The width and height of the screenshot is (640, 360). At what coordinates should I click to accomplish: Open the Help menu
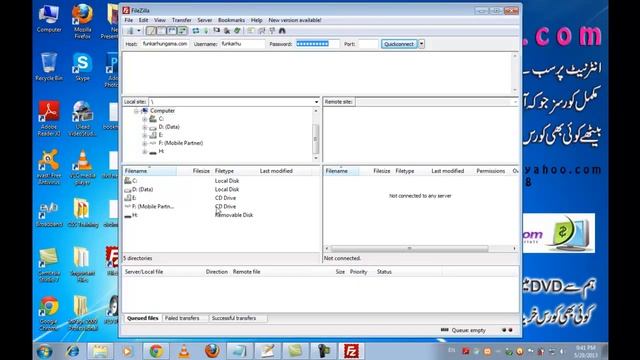[256, 20]
